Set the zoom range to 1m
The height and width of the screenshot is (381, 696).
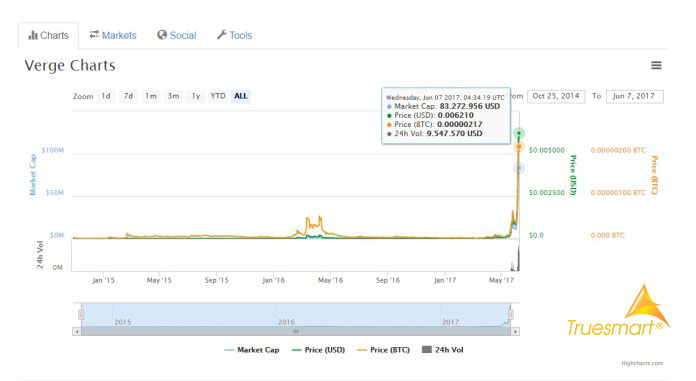(151, 96)
